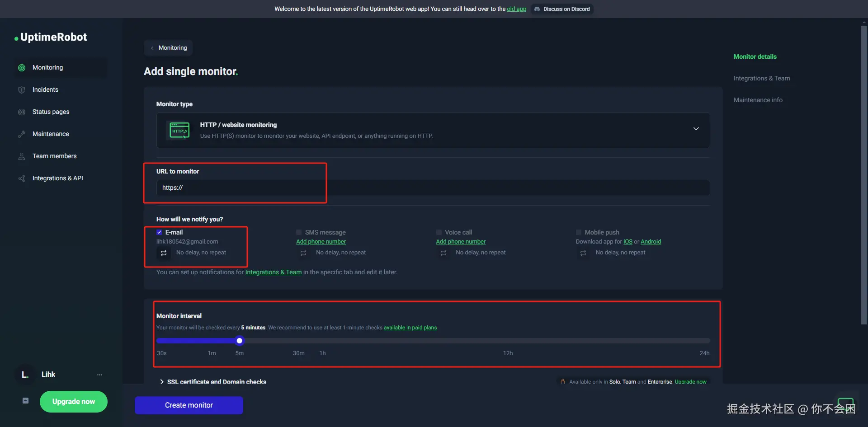Go back via the Monitoring breadcrumb button
Image resolution: width=868 pixels, height=427 pixels.
click(x=168, y=48)
